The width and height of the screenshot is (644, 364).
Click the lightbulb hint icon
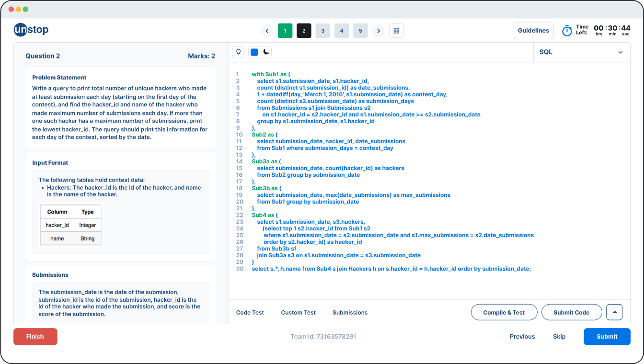(238, 52)
